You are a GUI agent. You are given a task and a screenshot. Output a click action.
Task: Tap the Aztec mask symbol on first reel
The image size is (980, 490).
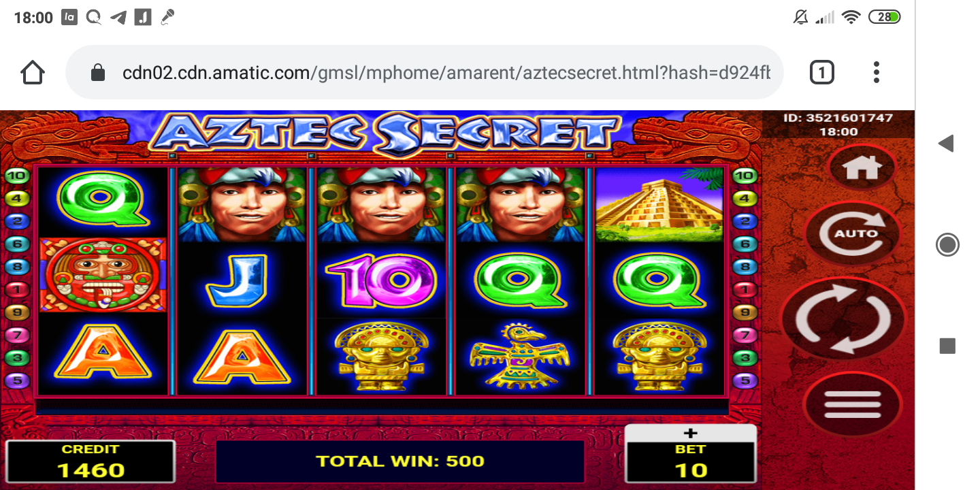103,275
